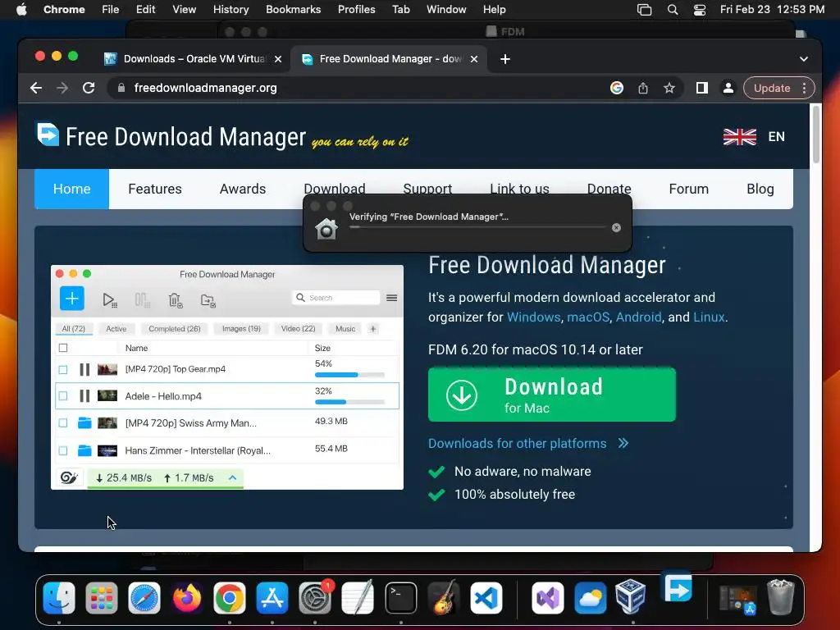840x630 pixels.
Task: Click the Chrome back arrow
Action: [36, 88]
